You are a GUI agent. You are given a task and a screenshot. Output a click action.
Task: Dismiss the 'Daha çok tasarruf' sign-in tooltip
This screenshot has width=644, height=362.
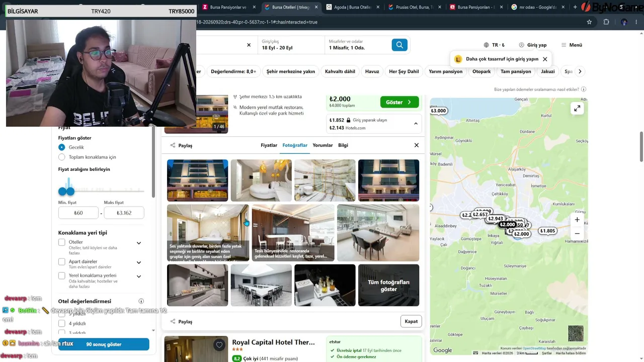coord(545,59)
